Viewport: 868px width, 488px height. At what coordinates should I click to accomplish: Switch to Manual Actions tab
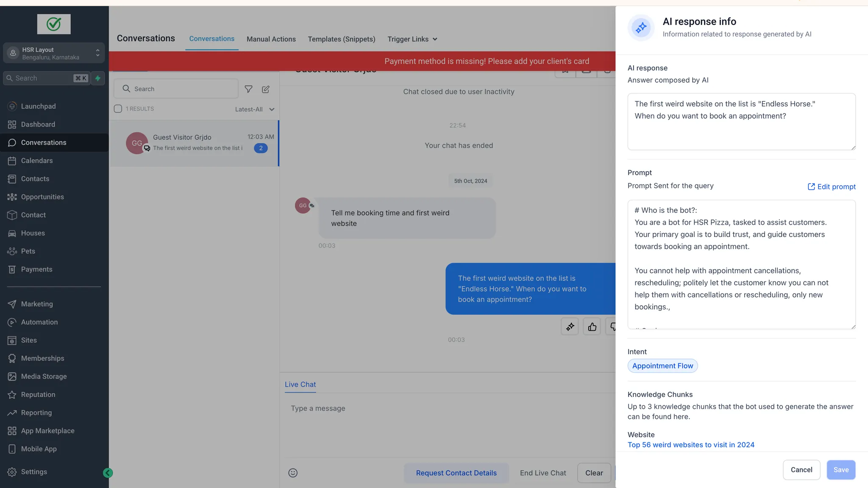271,39
